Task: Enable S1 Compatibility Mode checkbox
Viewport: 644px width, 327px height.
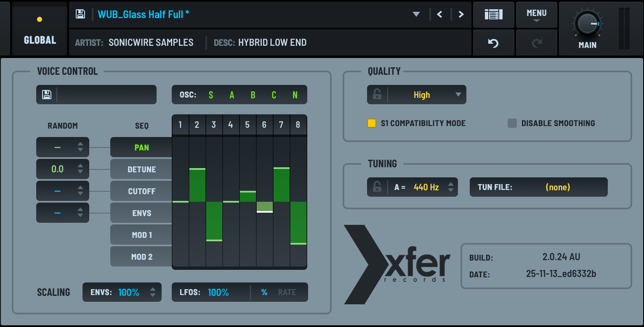Action: (x=372, y=123)
